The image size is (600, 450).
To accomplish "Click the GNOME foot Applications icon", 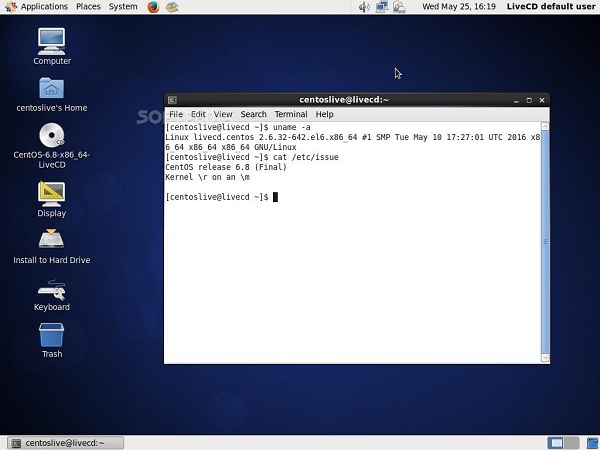I will point(11,7).
